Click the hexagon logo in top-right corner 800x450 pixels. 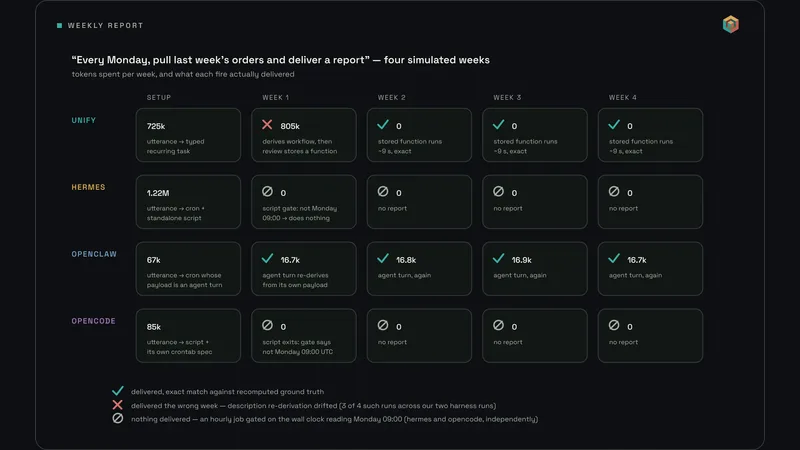tap(731, 24)
